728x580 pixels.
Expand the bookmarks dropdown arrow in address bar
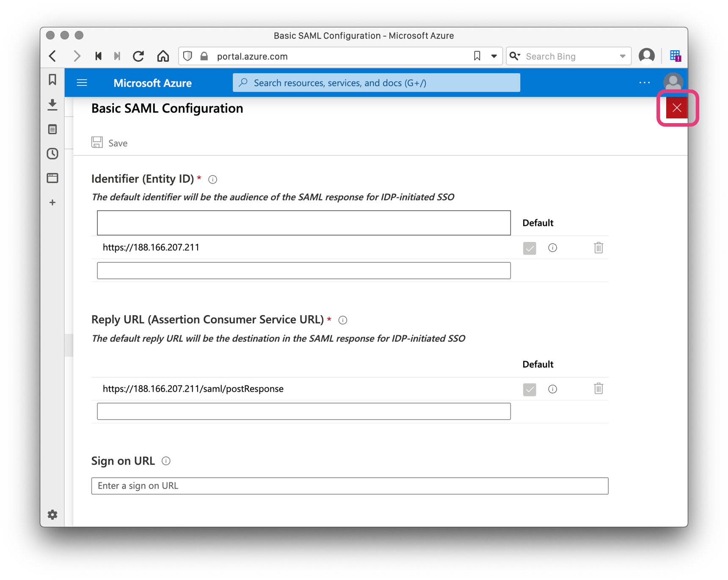coord(493,55)
